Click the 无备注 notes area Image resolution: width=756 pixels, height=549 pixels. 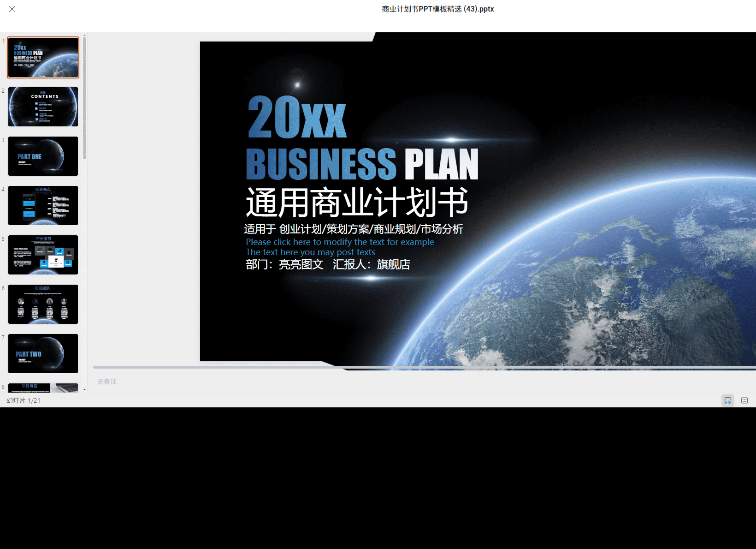[x=107, y=382]
